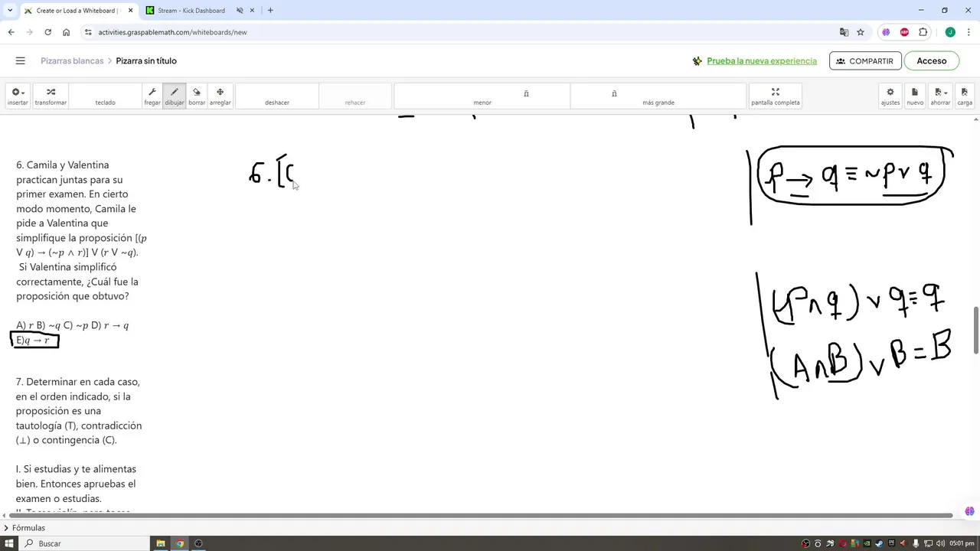Select the borrar eraser tool

(197, 96)
